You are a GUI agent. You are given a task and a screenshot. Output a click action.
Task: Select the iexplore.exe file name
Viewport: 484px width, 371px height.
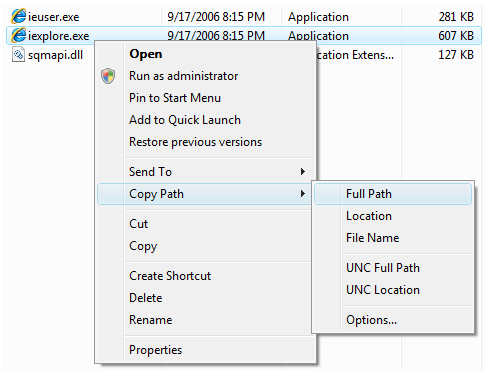[x=59, y=36]
